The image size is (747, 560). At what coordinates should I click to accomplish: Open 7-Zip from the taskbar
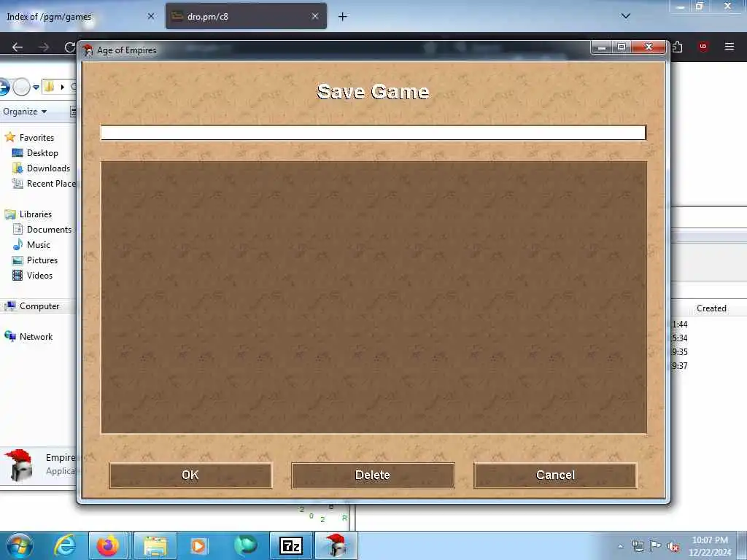[291, 545]
